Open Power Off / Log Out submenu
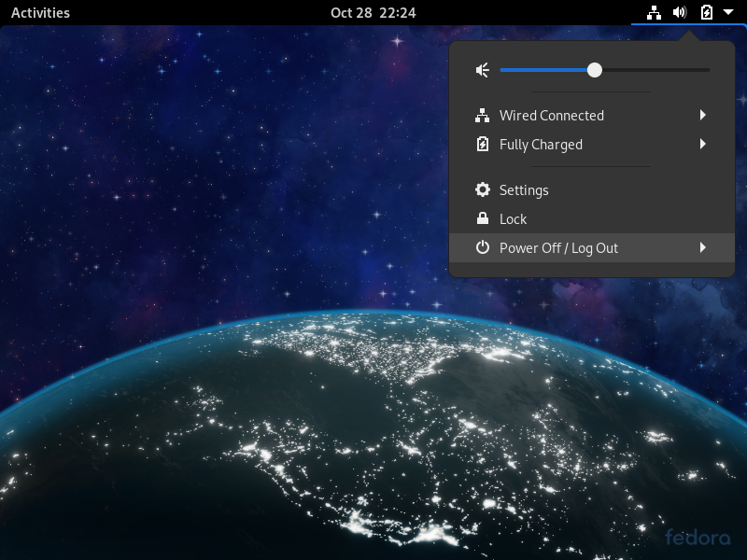This screenshot has height=560, width=747. [x=592, y=247]
